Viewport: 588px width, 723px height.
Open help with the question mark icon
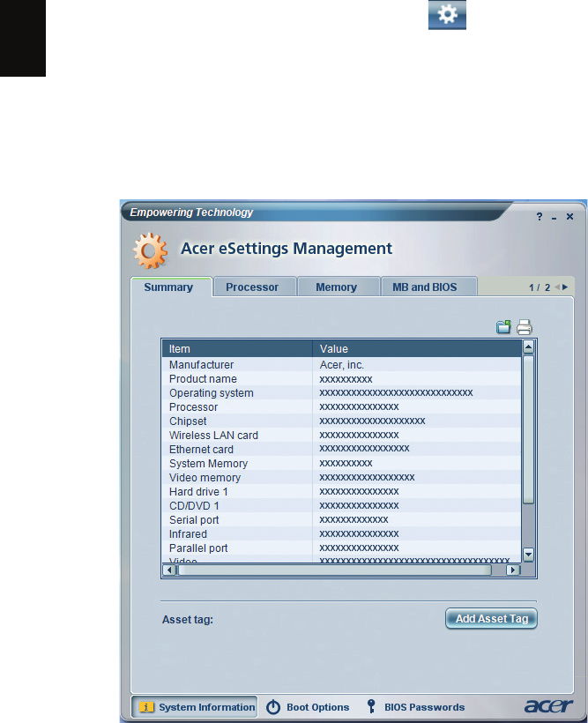coord(540,216)
